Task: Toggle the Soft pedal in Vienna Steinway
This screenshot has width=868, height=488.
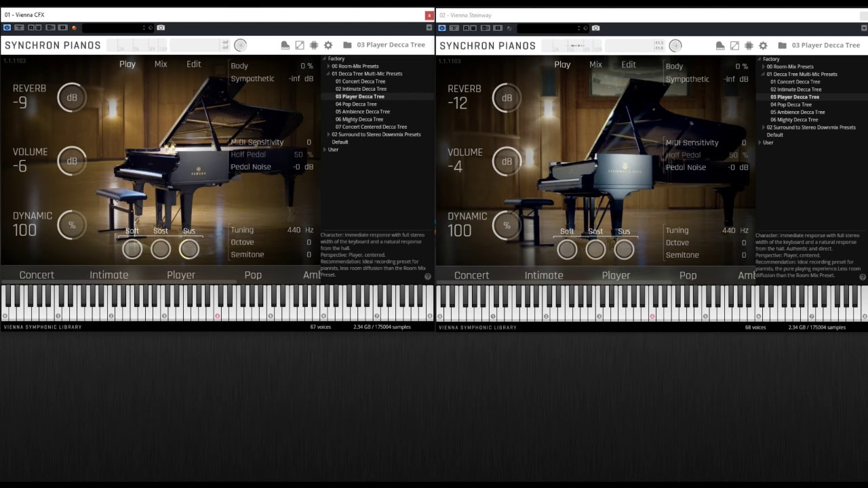Action: point(567,249)
